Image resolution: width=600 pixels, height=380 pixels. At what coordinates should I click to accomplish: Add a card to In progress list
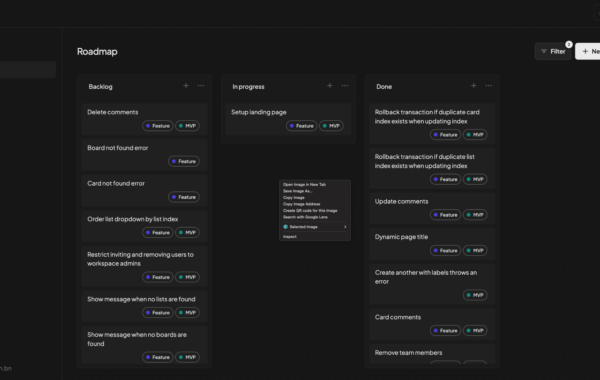330,86
